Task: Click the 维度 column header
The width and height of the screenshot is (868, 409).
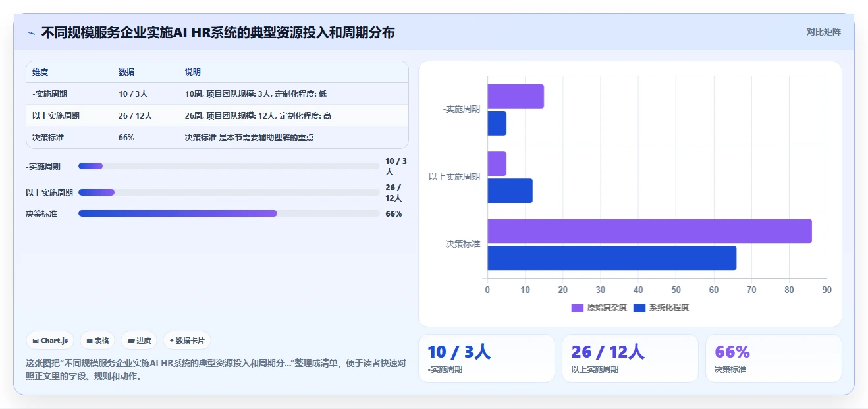Action: (40, 72)
